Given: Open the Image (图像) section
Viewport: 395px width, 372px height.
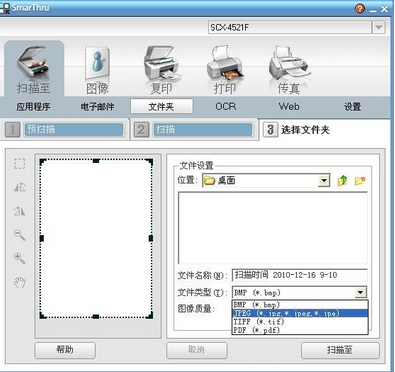Looking at the screenshot, I should (x=97, y=70).
